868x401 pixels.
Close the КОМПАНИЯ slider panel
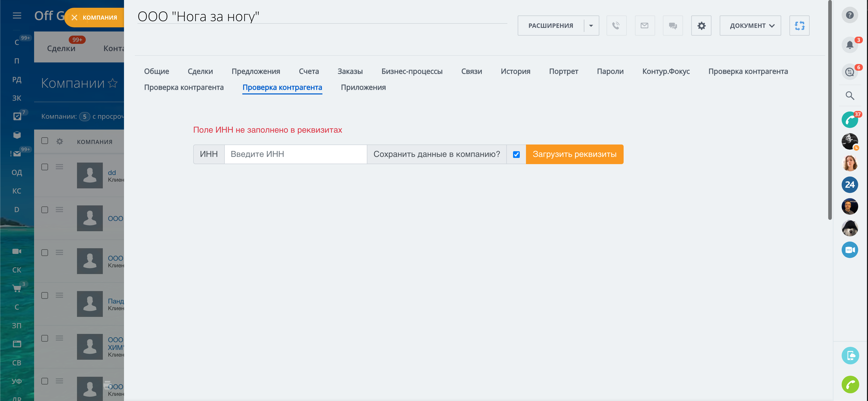74,18
